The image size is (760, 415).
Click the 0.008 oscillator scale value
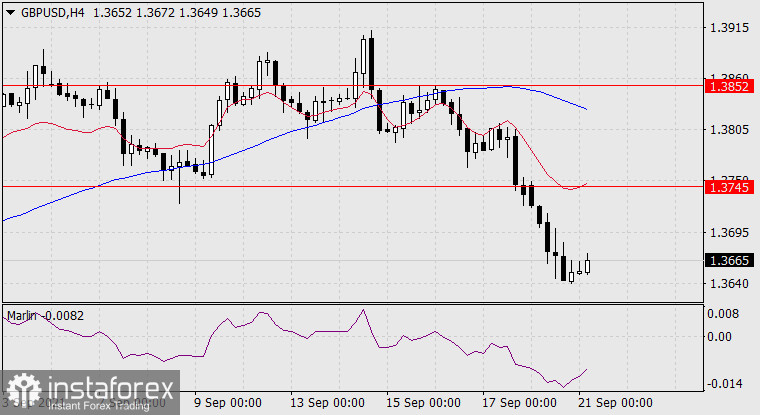point(723,314)
